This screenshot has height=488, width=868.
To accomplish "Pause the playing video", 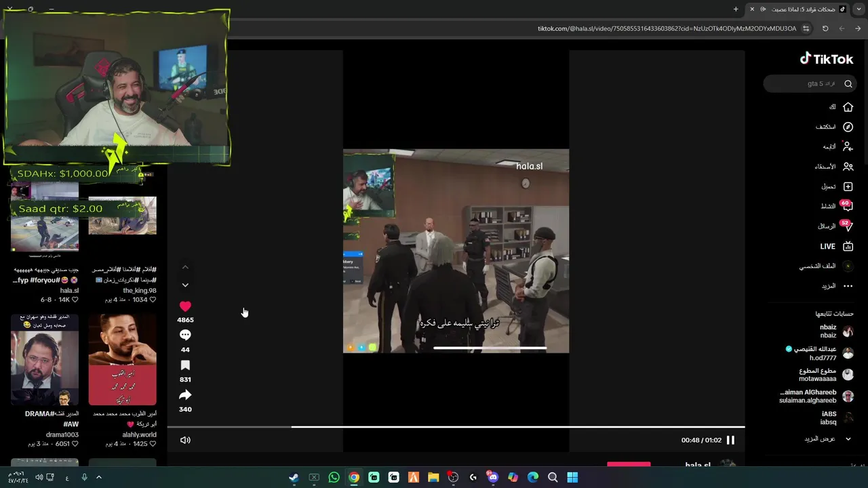I will 730,440.
